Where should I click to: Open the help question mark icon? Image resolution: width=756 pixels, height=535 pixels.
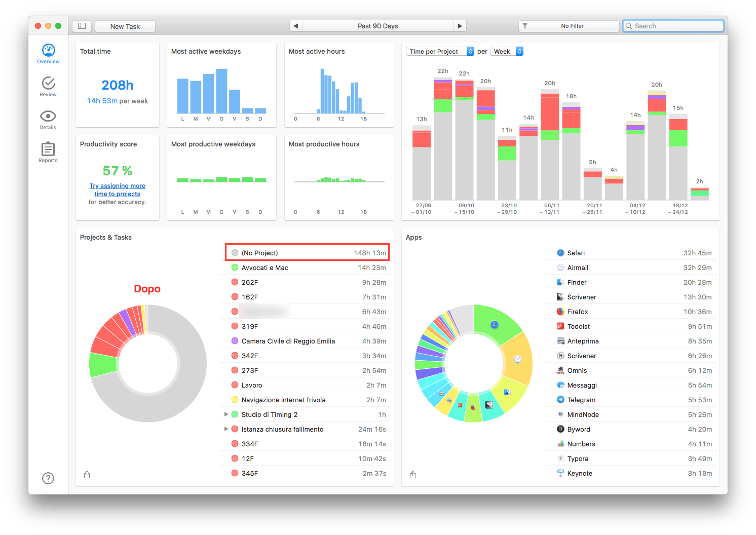coord(48,478)
